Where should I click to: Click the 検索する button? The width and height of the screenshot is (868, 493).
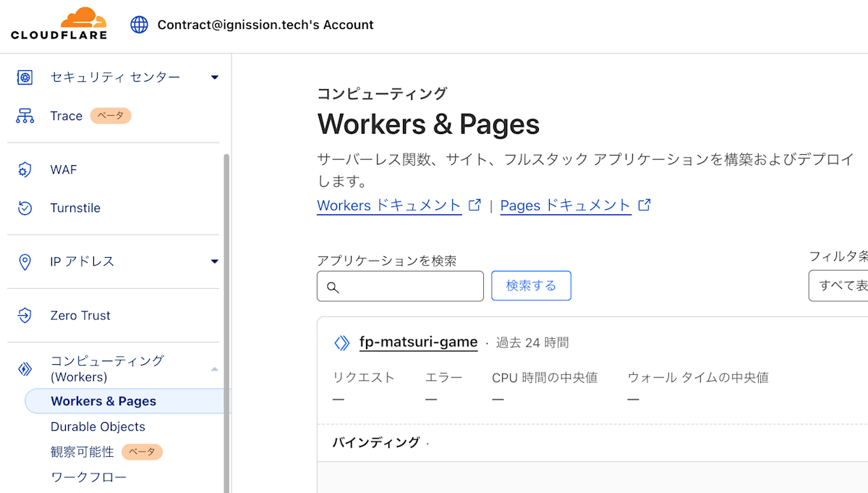[531, 285]
